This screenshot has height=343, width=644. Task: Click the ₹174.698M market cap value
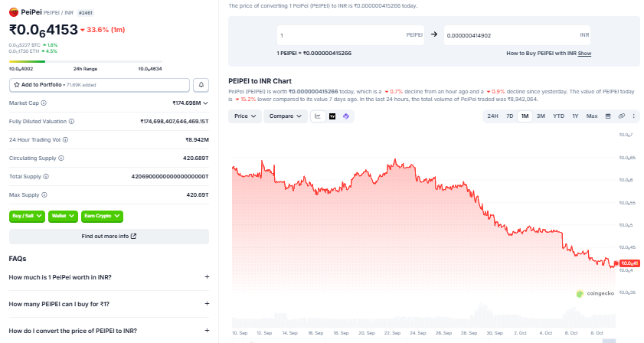187,103
